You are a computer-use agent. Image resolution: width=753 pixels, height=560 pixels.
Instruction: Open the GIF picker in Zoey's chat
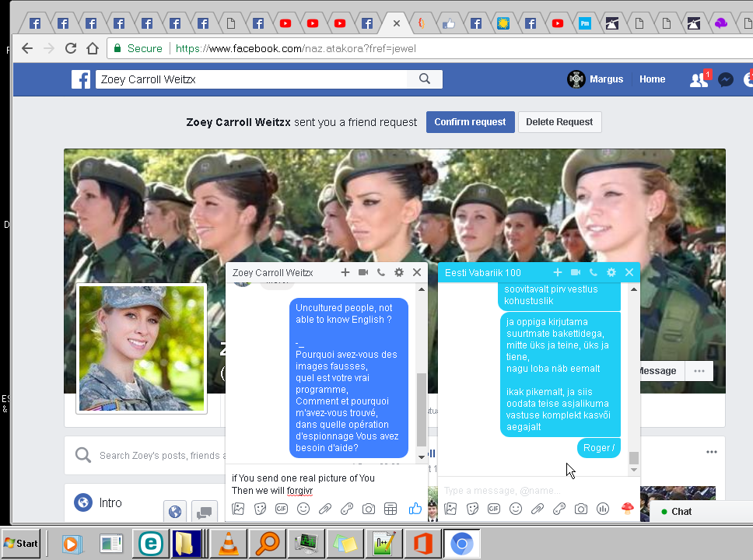pos(282,509)
